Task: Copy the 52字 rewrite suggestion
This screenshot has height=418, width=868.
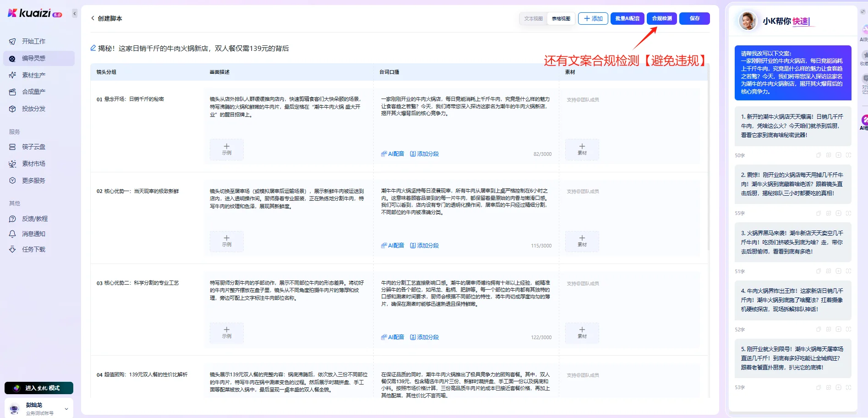Action: (819, 330)
